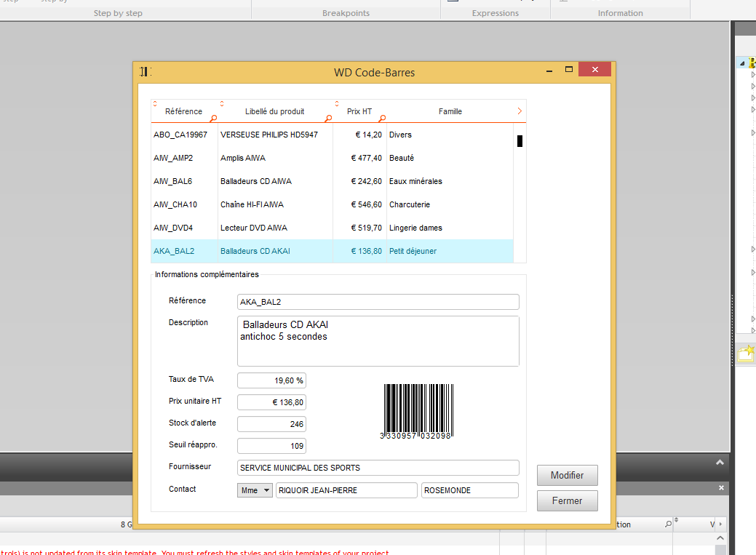Click the search loupe beside Prix HT header
This screenshot has height=555, width=756.
pyautogui.click(x=382, y=117)
